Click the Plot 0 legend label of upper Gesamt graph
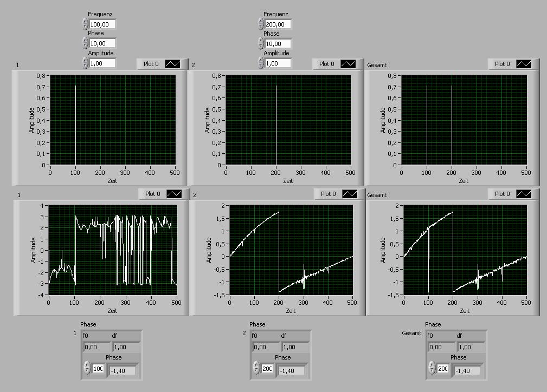547x392 pixels. coord(503,64)
